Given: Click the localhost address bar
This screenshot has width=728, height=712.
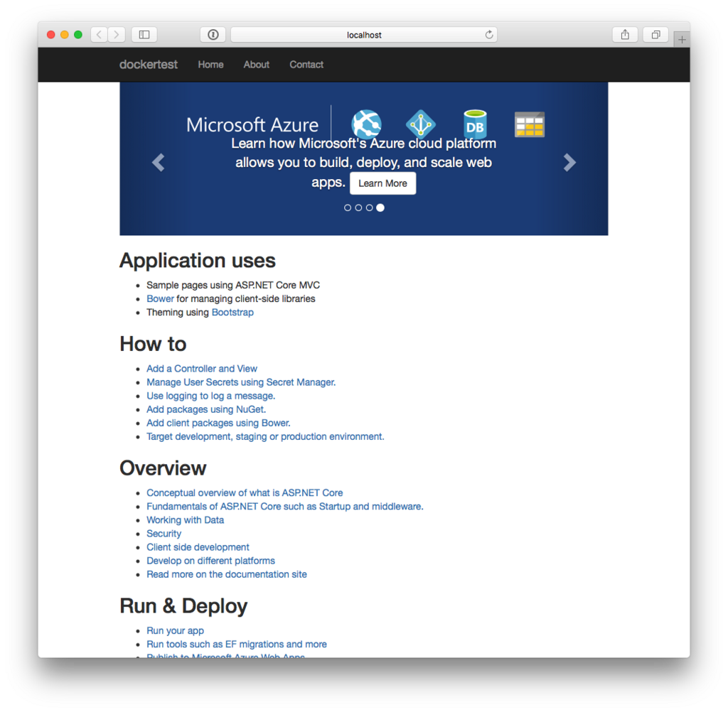Looking at the screenshot, I should pos(364,35).
